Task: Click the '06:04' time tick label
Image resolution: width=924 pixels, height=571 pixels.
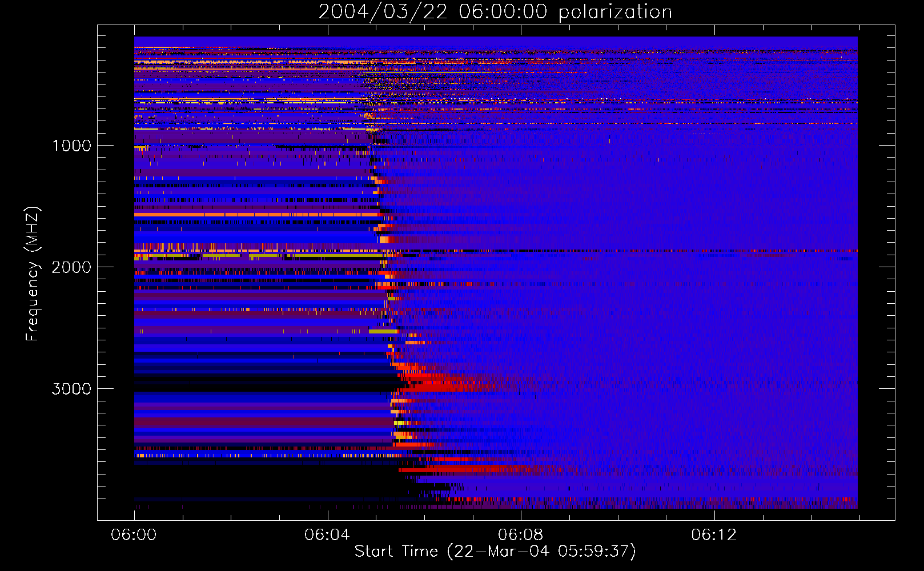Action: [327, 535]
